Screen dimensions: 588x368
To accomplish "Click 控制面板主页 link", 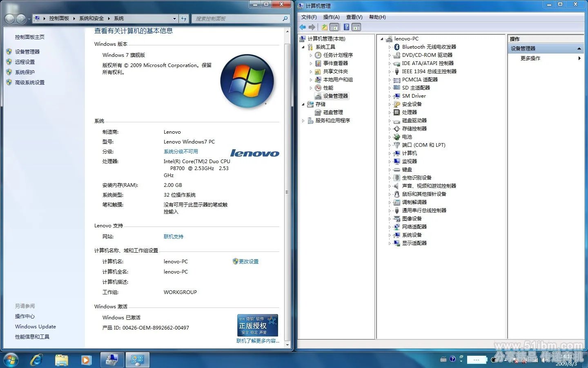I will (x=30, y=37).
